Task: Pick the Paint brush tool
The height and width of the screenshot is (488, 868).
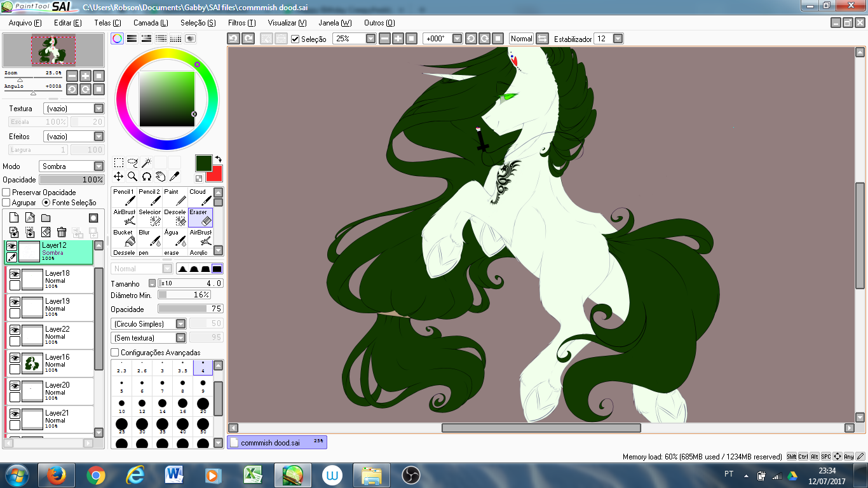Action: click(x=175, y=197)
